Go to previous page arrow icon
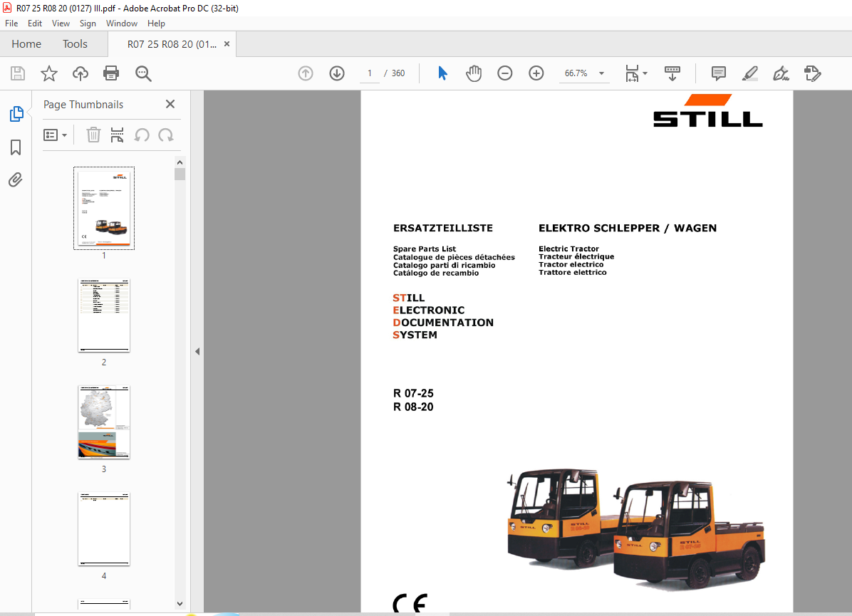This screenshot has height=616, width=852. click(x=306, y=73)
